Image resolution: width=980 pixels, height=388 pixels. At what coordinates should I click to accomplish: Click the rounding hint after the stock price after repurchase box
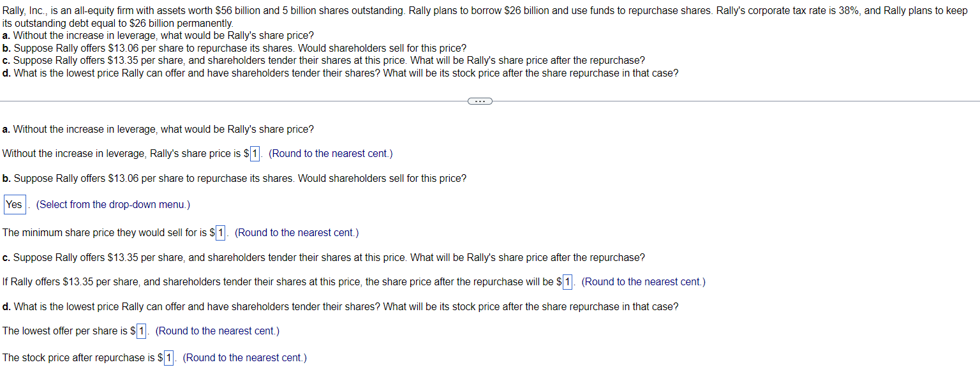tap(245, 358)
